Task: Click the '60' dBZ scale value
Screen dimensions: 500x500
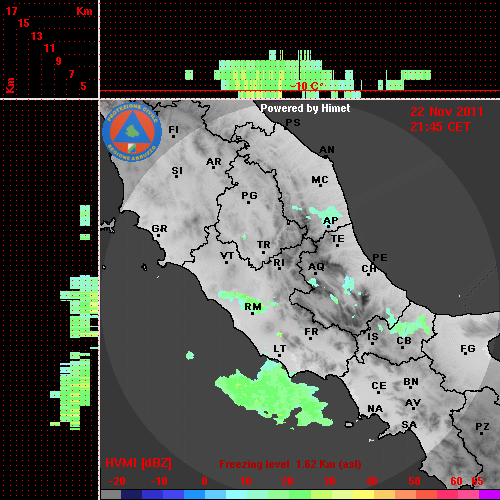Action: click(x=456, y=481)
